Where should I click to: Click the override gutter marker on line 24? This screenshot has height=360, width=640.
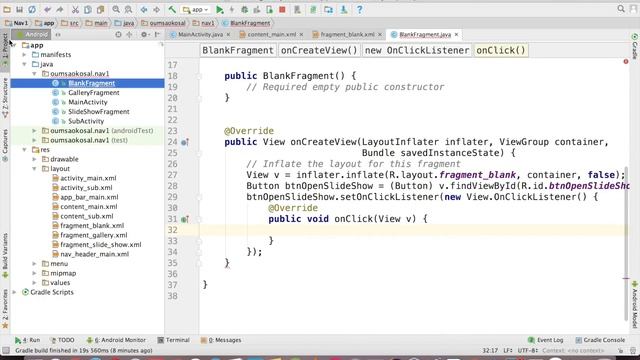(x=184, y=142)
